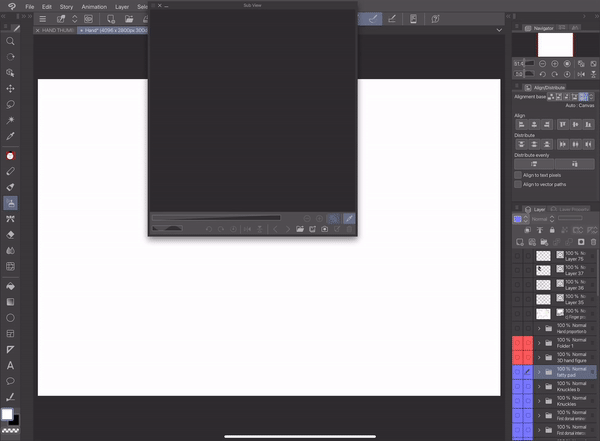Toggle visibility of Folder 1
This screenshot has height=441, width=600.
click(517, 343)
